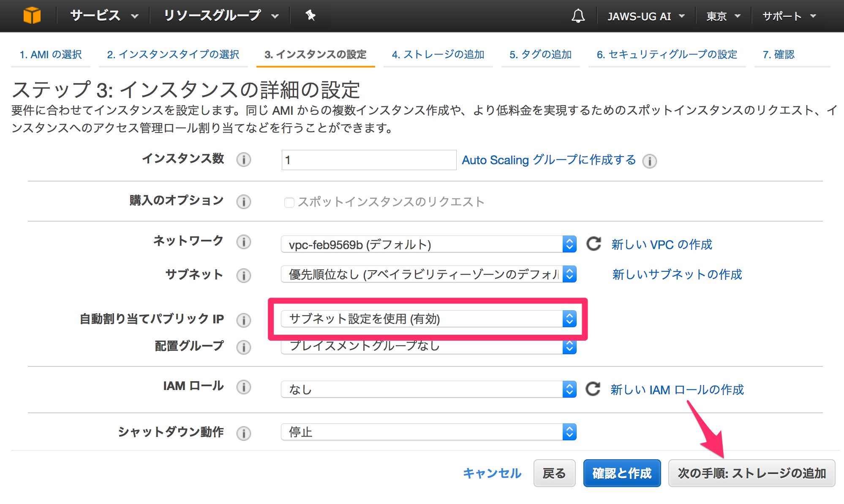Open the 自動割り当てパブリック IP dropdown
The width and height of the screenshot is (844, 504).
tap(428, 319)
